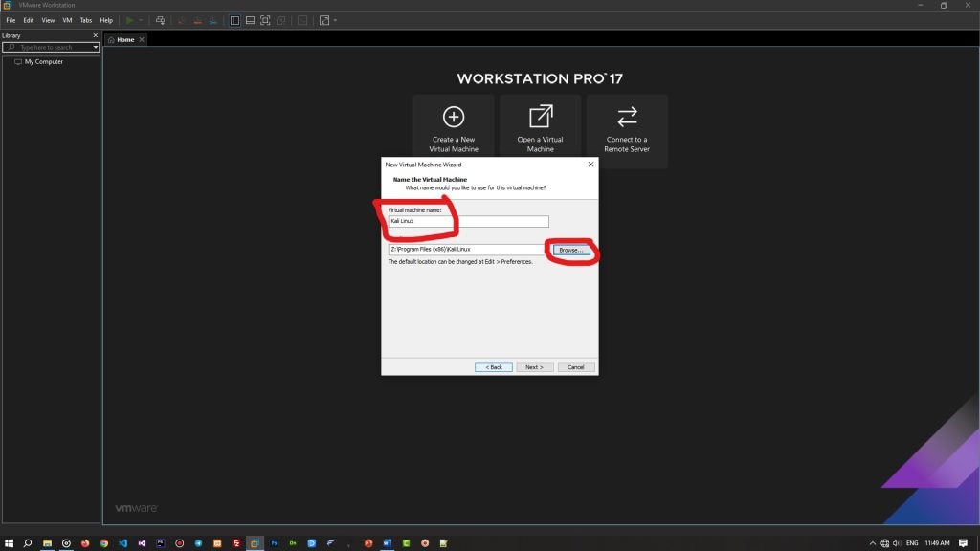Click Next in the wizard
Viewport: 980px width, 551px height.
tap(534, 366)
